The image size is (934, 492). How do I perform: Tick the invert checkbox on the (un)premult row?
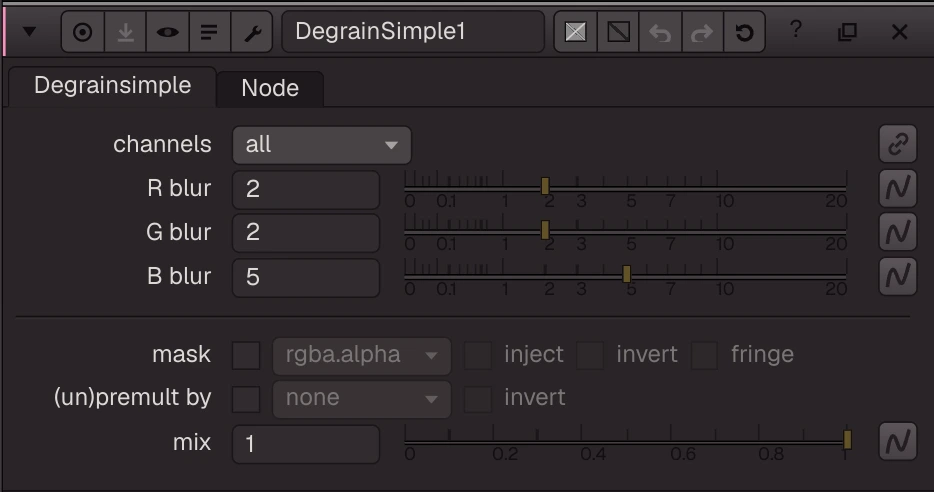(478, 399)
